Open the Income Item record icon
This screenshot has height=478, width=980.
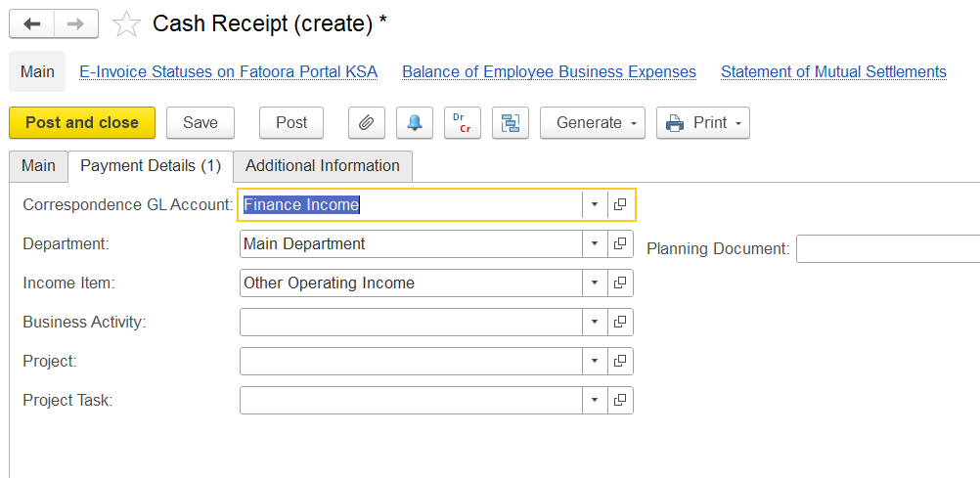620,283
